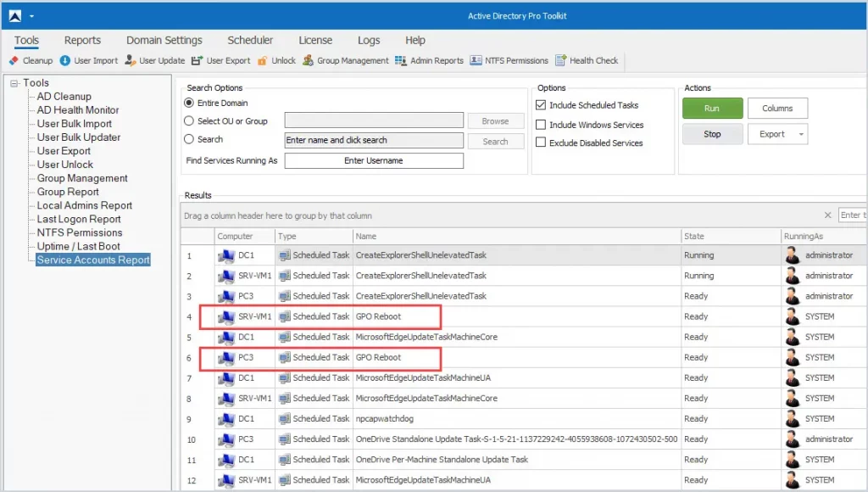This screenshot has width=868, height=492.
Task: Open the Help tab
Action: (415, 40)
